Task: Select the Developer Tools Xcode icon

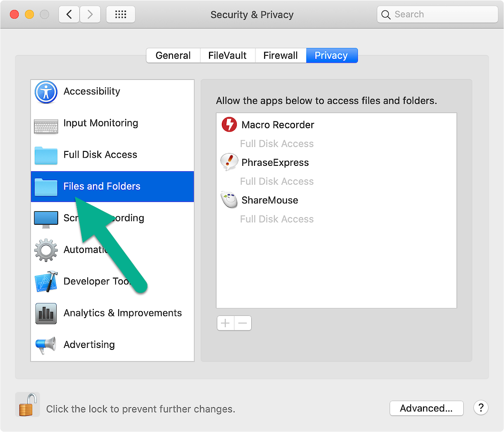Action: click(x=46, y=282)
